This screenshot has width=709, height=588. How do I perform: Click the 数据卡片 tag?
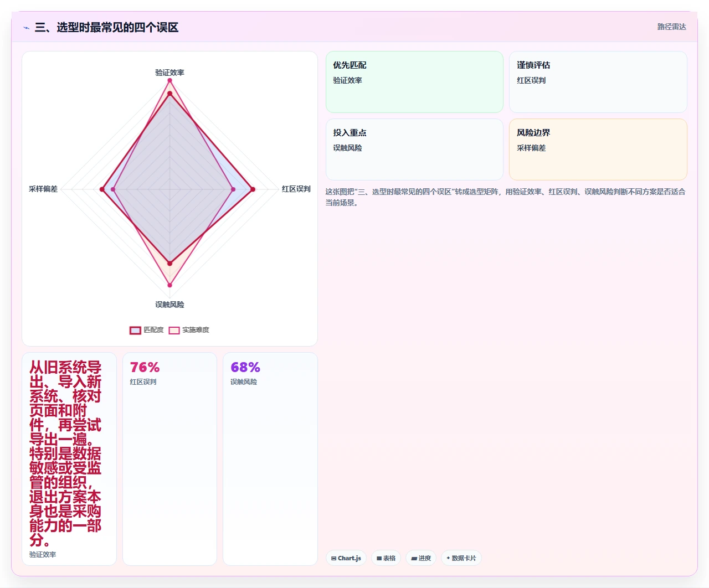click(x=461, y=558)
